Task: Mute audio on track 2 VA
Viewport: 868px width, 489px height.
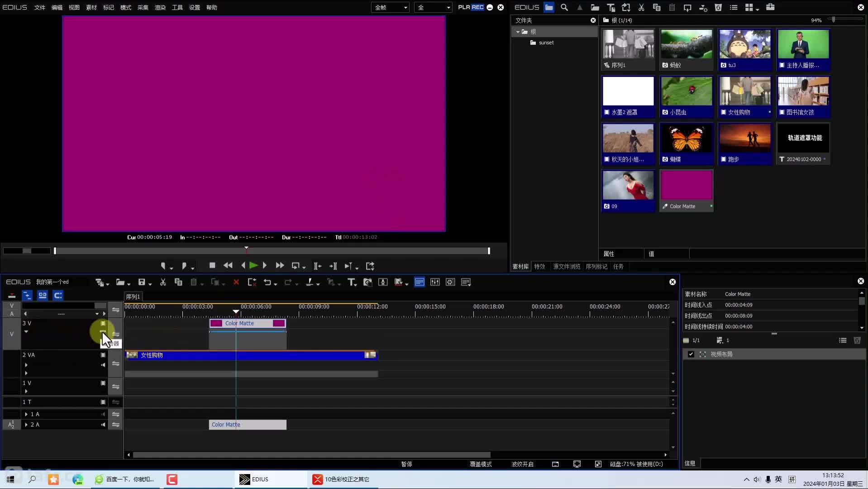Action: tap(103, 364)
